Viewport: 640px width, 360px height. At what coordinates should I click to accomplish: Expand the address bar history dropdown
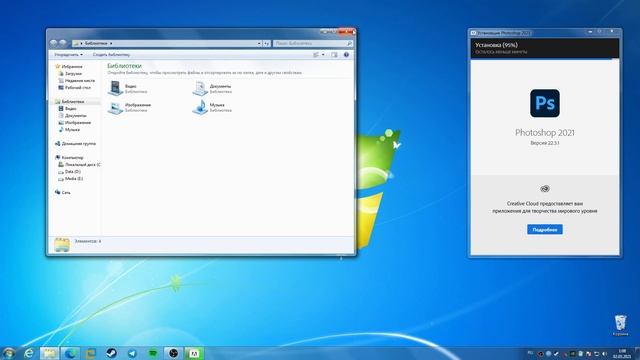[x=259, y=43]
